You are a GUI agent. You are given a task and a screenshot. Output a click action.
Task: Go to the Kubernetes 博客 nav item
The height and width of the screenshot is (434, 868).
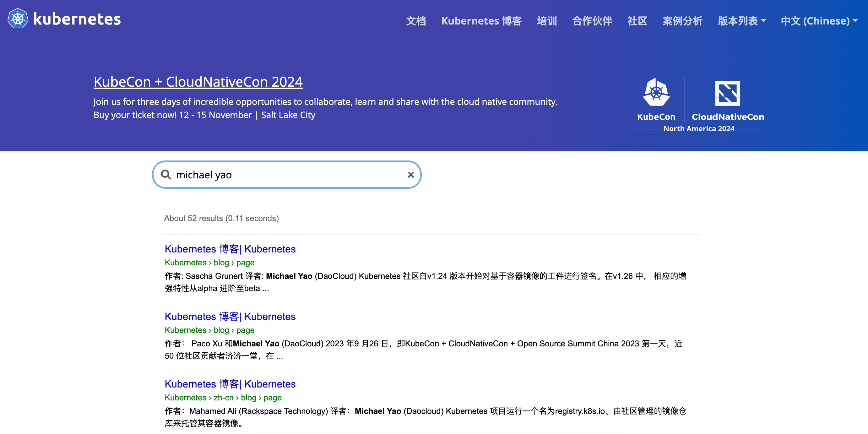pos(481,21)
